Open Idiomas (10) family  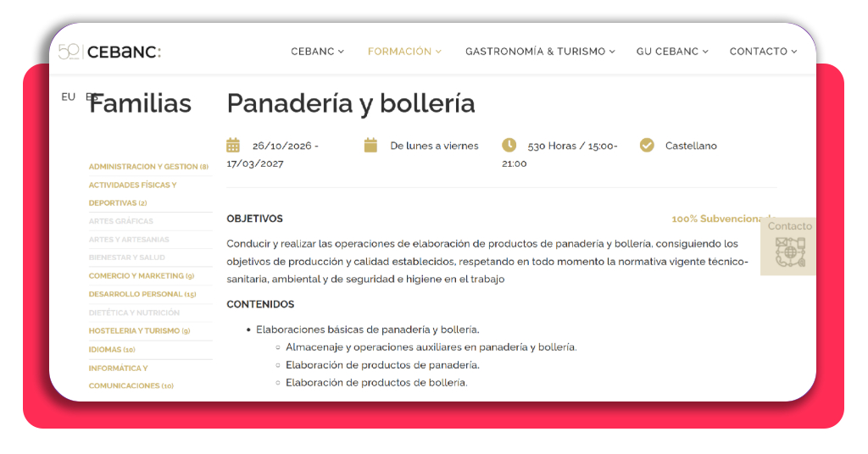point(112,350)
